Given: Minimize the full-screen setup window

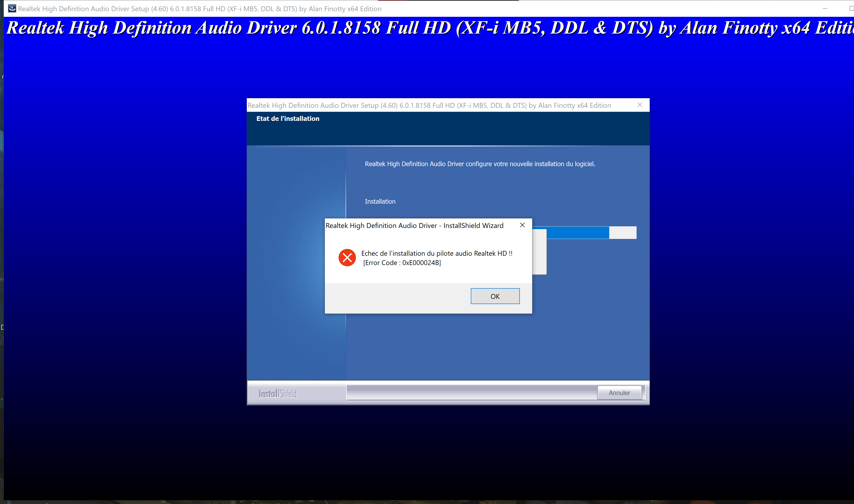Looking at the screenshot, I should (x=825, y=8).
